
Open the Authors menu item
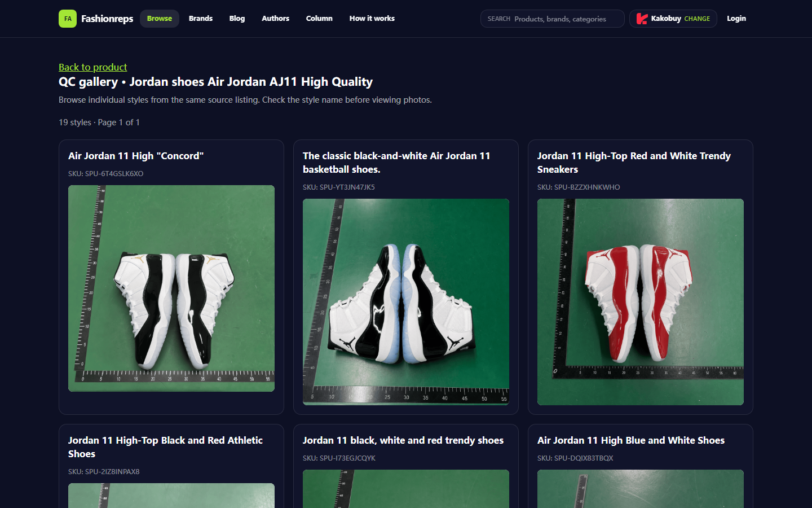(275, 19)
